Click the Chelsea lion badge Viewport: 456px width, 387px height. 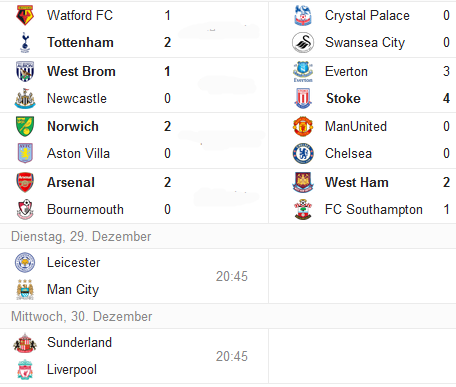[x=303, y=153]
